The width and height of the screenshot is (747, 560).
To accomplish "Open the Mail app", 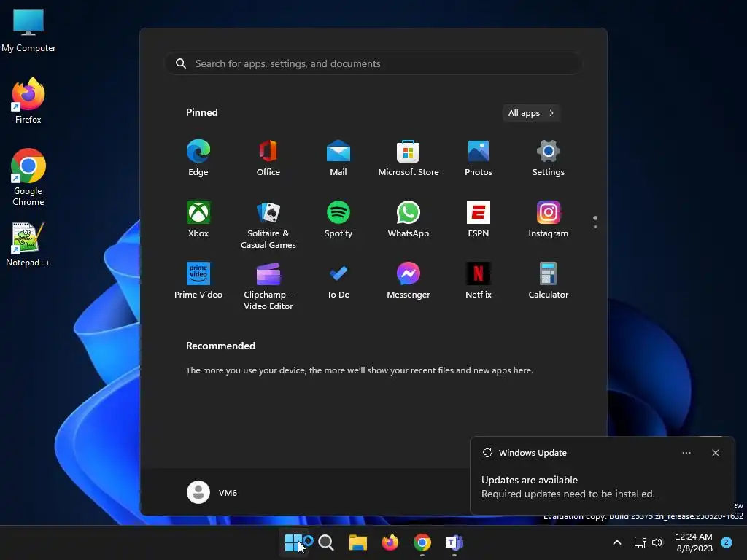I will (x=338, y=158).
